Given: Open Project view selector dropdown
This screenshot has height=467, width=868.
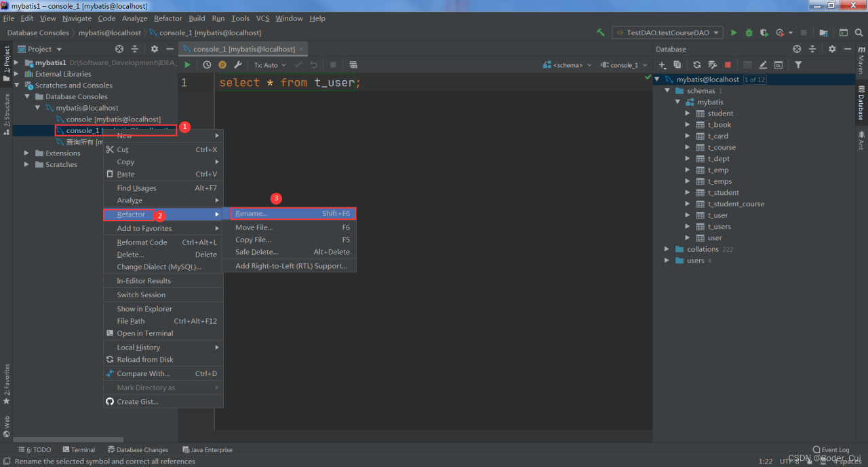Looking at the screenshot, I should pyautogui.click(x=40, y=49).
